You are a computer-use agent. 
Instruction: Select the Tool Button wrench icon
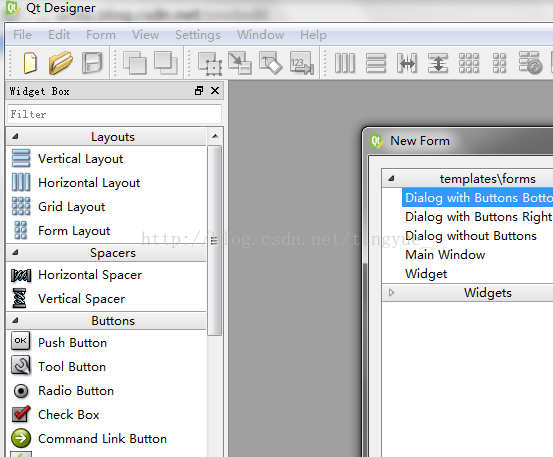[x=20, y=365]
